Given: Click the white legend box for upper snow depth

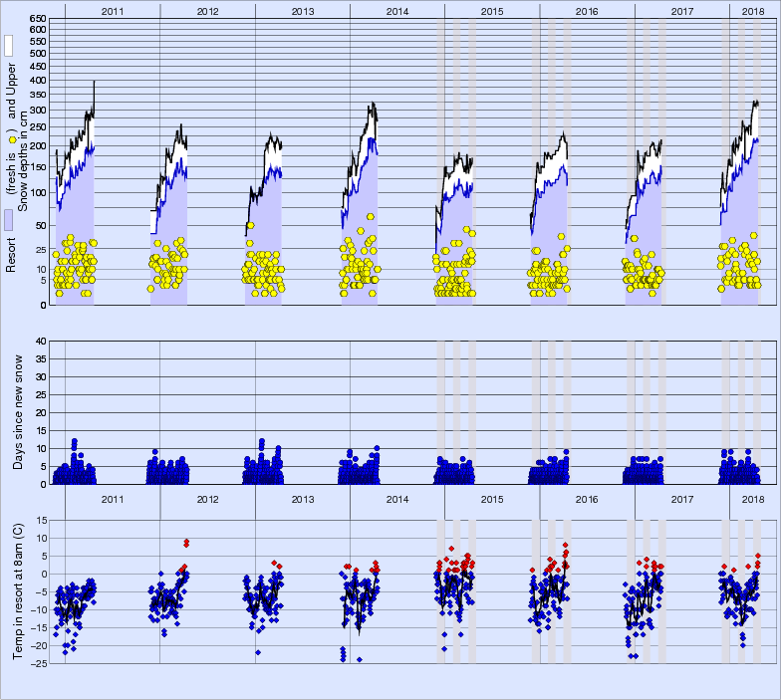Looking at the screenshot, I should 8,46.
